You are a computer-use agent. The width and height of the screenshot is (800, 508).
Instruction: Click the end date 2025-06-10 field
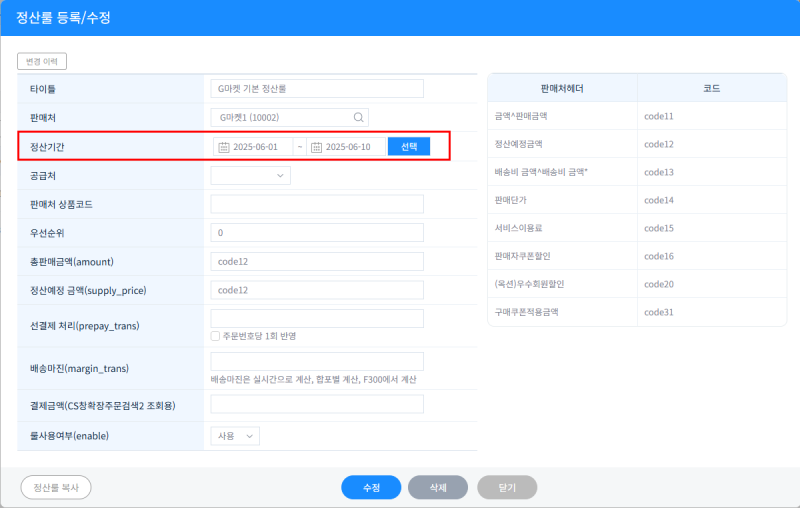pos(346,147)
